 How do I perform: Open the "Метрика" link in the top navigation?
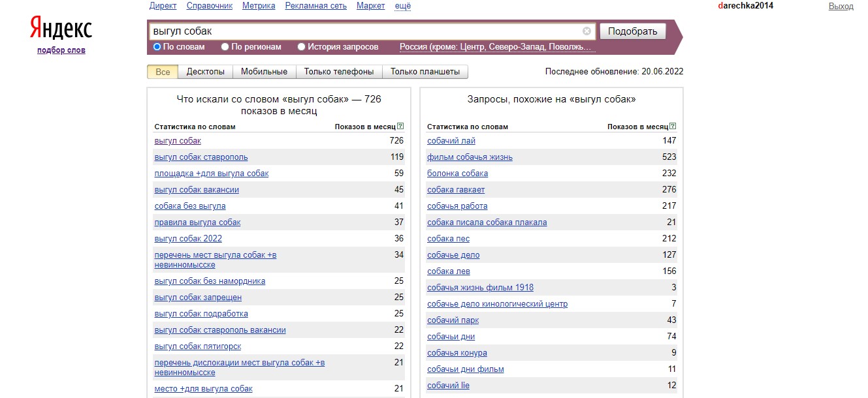259,6
